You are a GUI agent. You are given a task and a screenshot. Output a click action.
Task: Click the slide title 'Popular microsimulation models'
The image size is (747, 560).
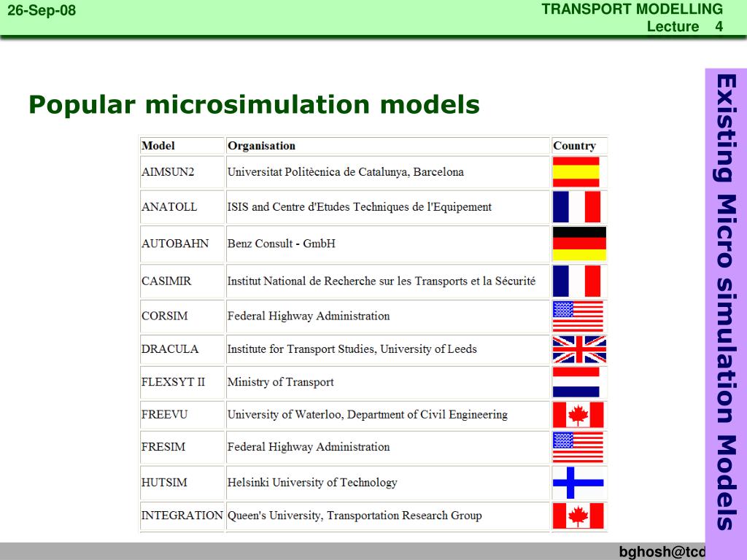(254, 105)
